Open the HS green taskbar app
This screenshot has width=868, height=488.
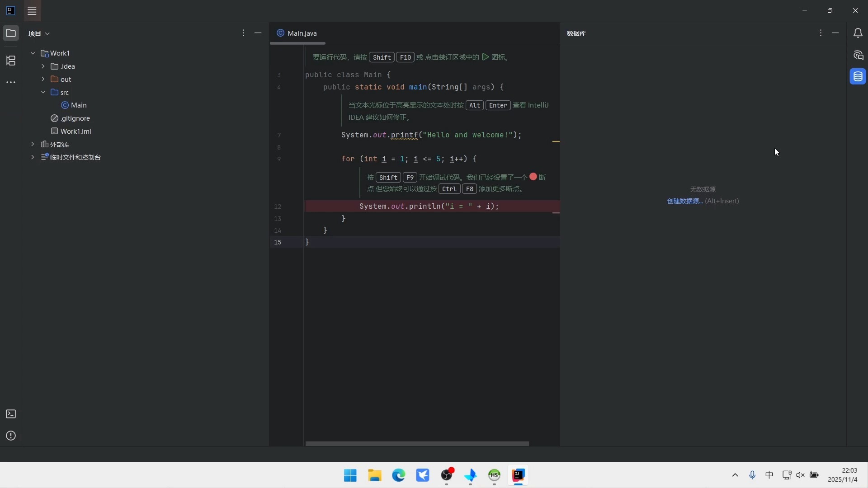pyautogui.click(x=494, y=475)
